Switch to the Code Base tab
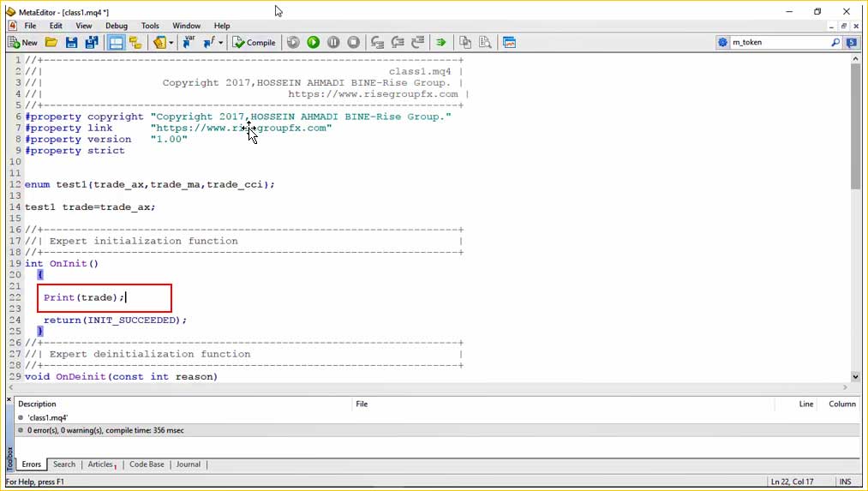 [147, 464]
